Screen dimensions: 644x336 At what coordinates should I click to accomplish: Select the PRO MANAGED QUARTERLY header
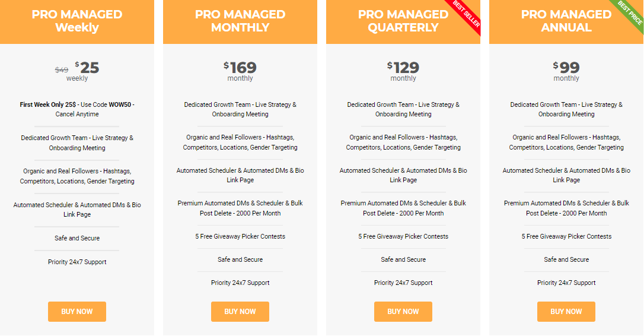pyautogui.click(x=403, y=21)
